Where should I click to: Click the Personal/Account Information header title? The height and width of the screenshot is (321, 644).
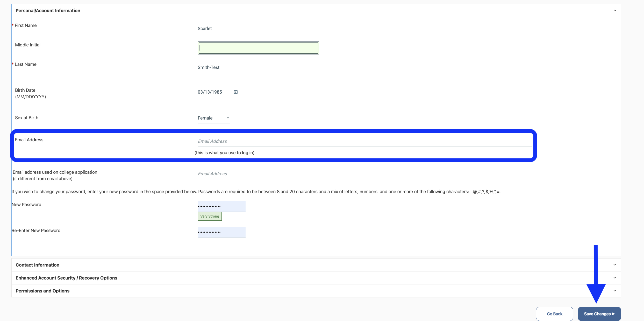coord(48,11)
